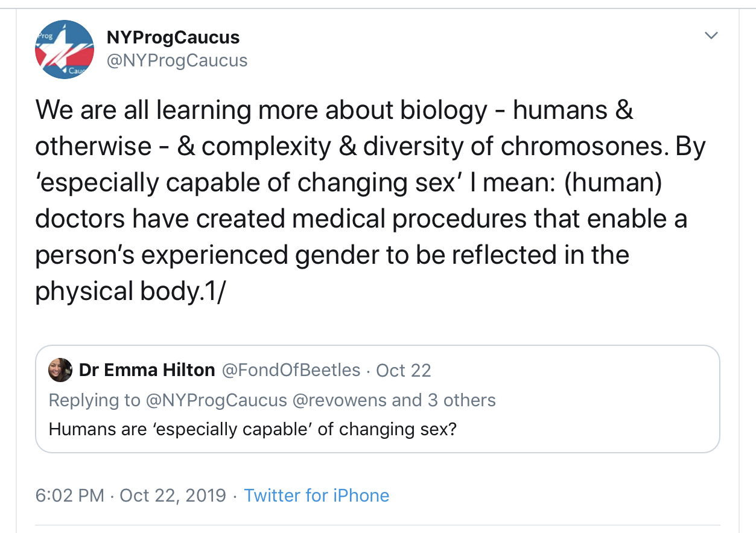Click "3 others" in the reply line
This screenshot has width=756, height=533.
pyautogui.click(x=461, y=400)
